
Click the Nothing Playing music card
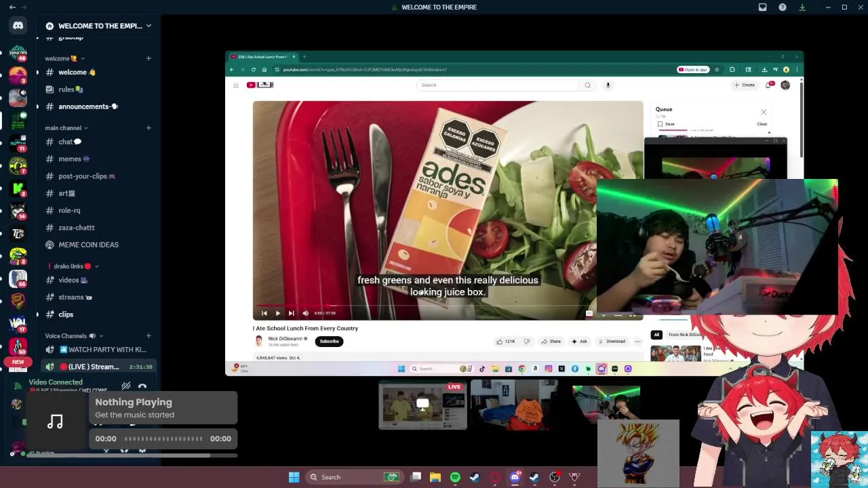click(x=163, y=407)
